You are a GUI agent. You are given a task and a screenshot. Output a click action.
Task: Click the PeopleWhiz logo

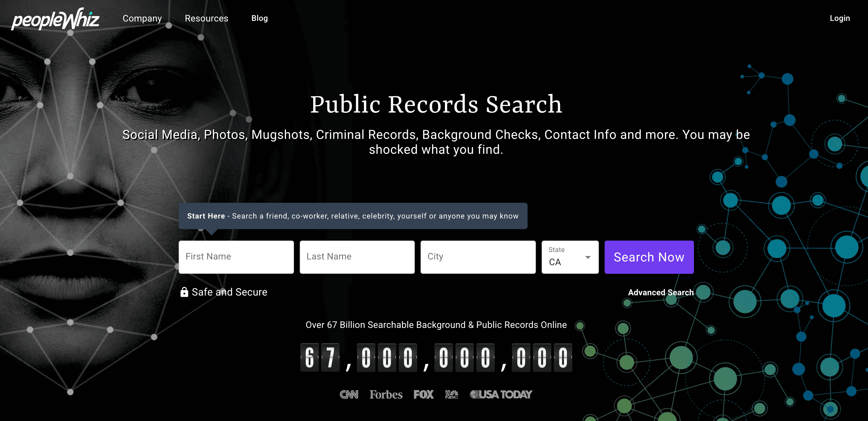tap(55, 19)
